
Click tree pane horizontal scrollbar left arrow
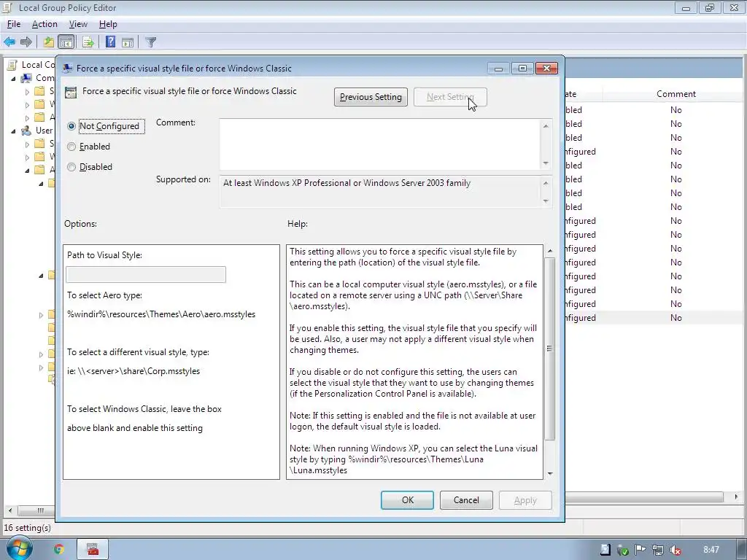coord(10,510)
